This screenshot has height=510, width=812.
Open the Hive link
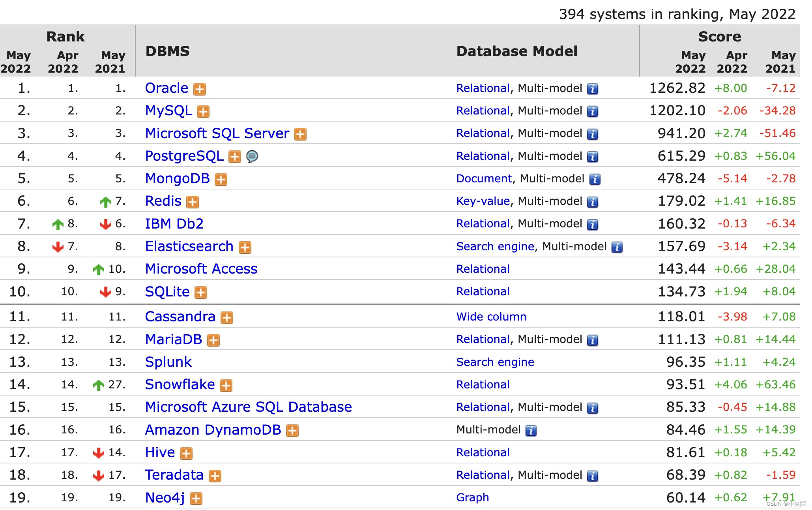pos(160,452)
